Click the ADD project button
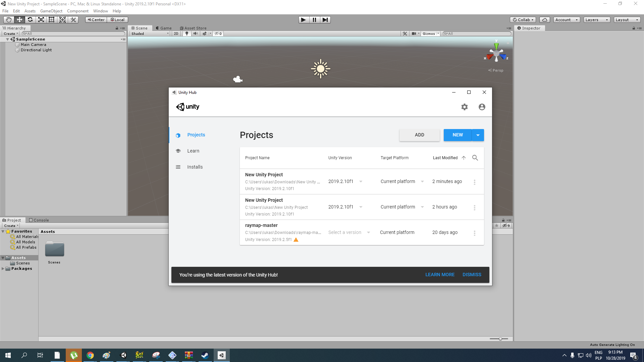Viewport: 644px width, 362px height. (x=419, y=135)
